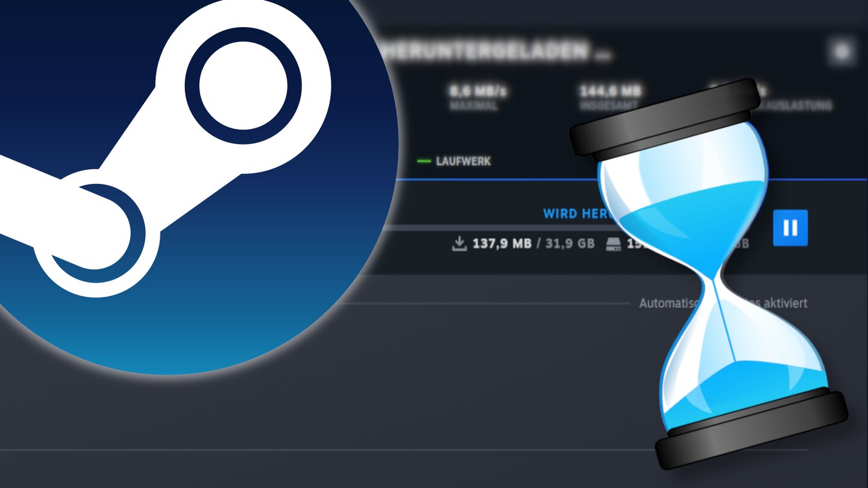868x488 pixels.
Task: Select the LAUFWERK graph legend label
Action: [463, 161]
